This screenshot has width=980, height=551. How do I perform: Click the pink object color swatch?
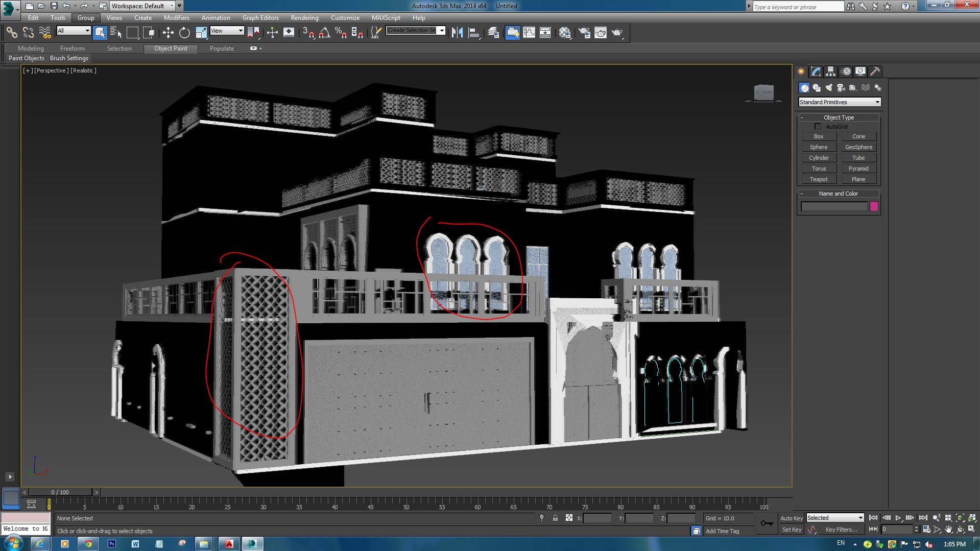coord(874,206)
